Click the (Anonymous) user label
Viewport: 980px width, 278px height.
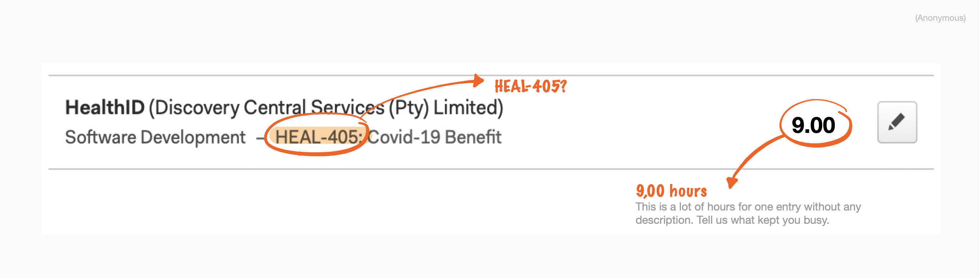940,18
